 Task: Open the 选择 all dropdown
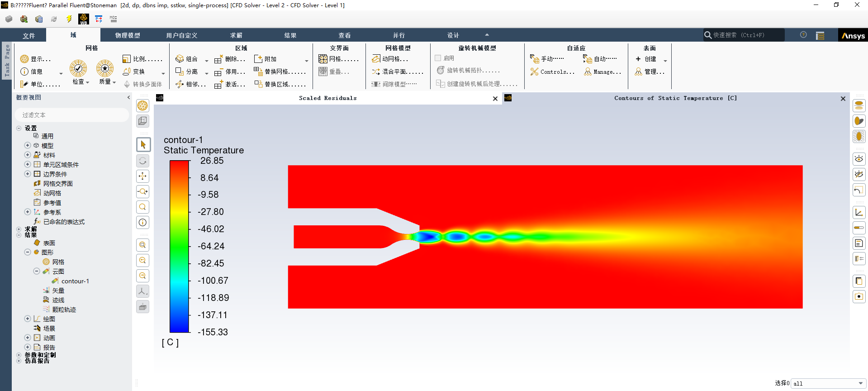pyautogui.click(x=829, y=383)
